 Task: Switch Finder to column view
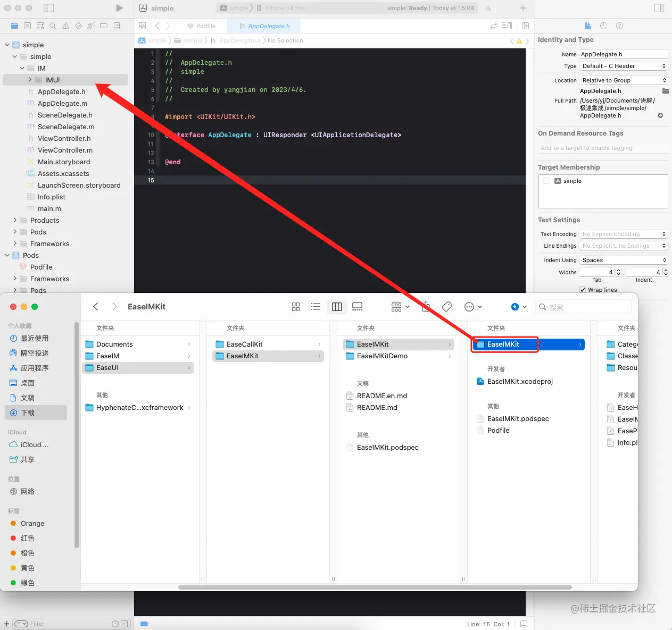[x=337, y=307]
